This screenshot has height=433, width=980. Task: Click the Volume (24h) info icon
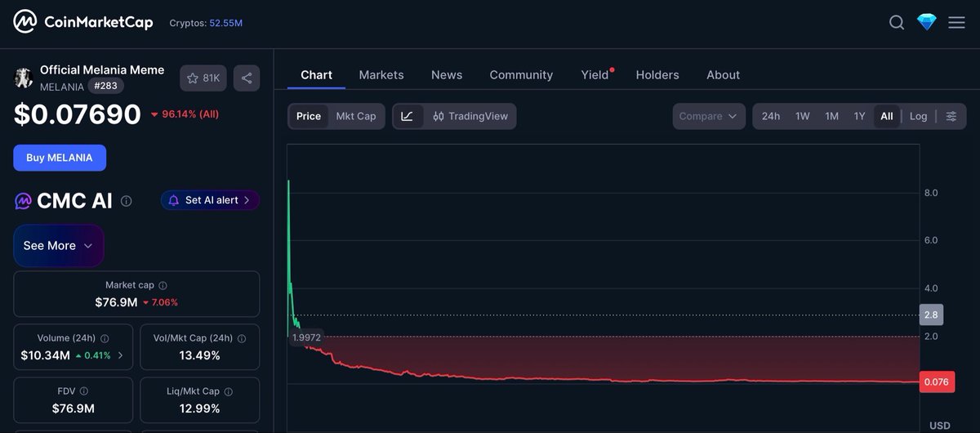pyautogui.click(x=105, y=338)
